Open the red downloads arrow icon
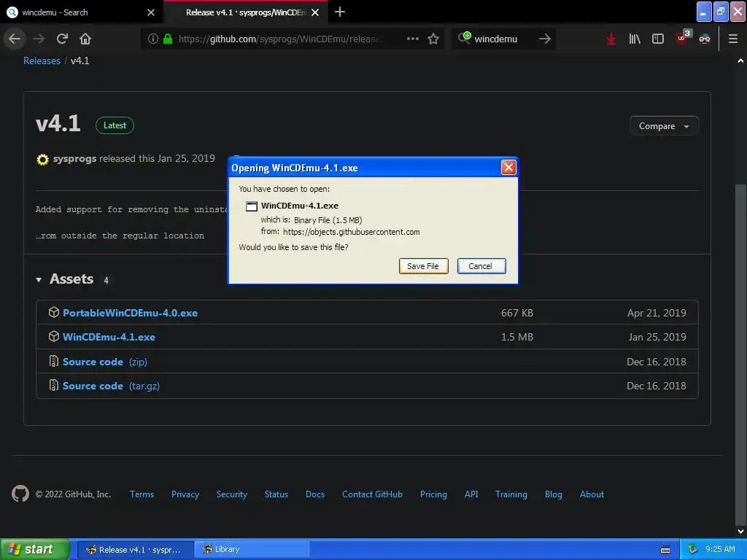Viewport: 747px width, 560px height. 611,39
